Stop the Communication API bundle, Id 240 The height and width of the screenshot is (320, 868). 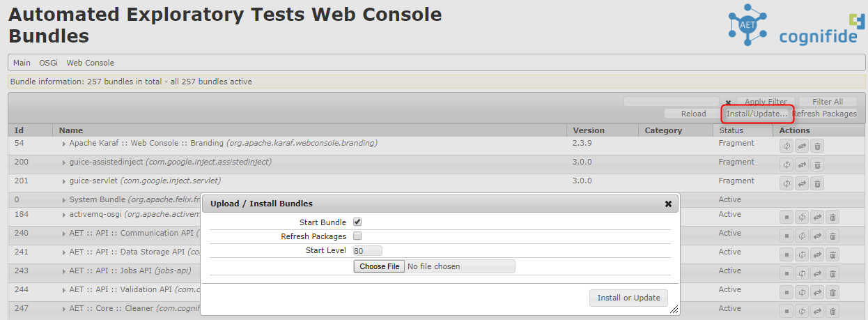pos(786,236)
